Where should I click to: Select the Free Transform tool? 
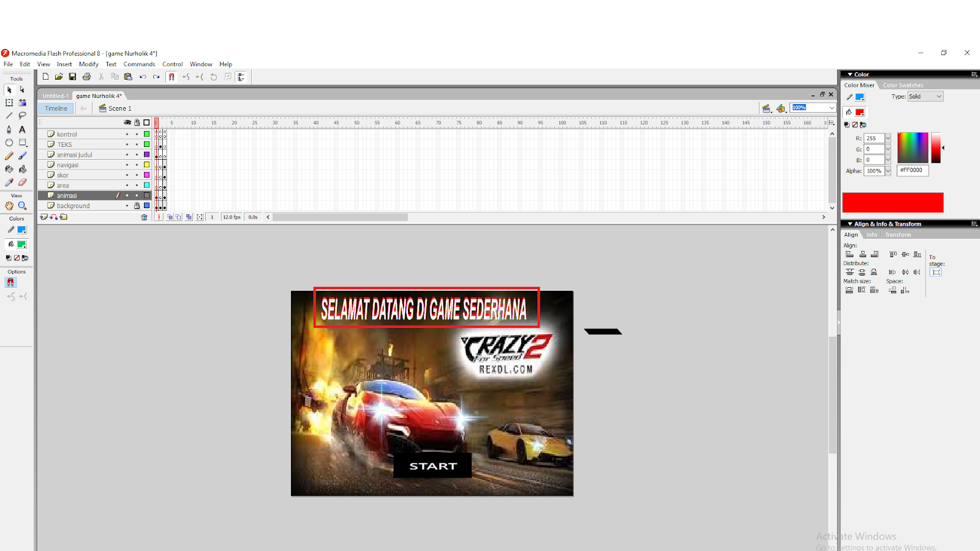click(10, 102)
